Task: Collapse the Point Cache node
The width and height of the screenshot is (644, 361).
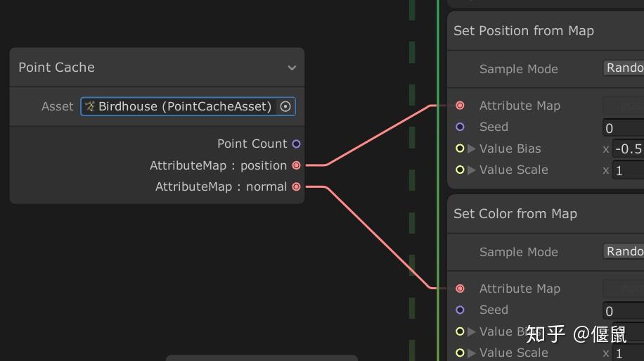Action: click(x=292, y=68)
